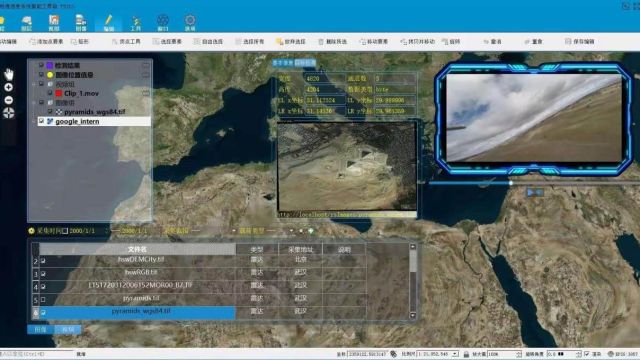This screenshot has height=360, width=640.
Task: Click the video progress slider handle
Action: tap(511, 183)
